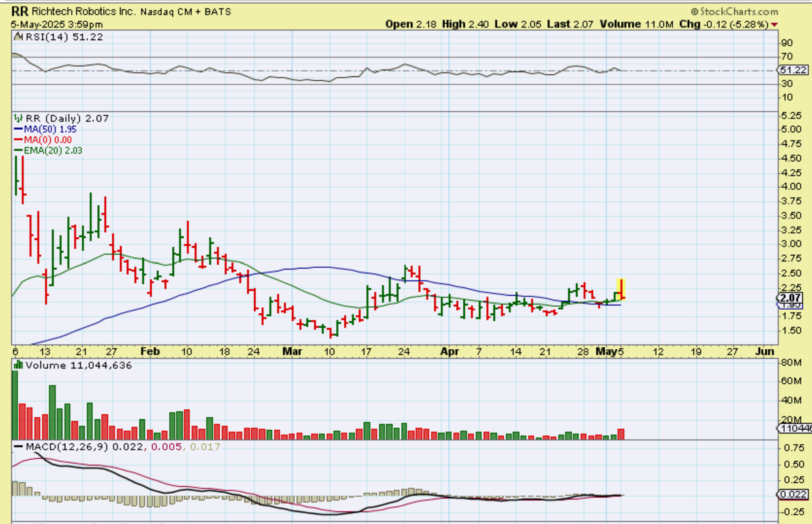Click the blue MA(50) legend line
812x524 pixels.
tap(18, 129)
